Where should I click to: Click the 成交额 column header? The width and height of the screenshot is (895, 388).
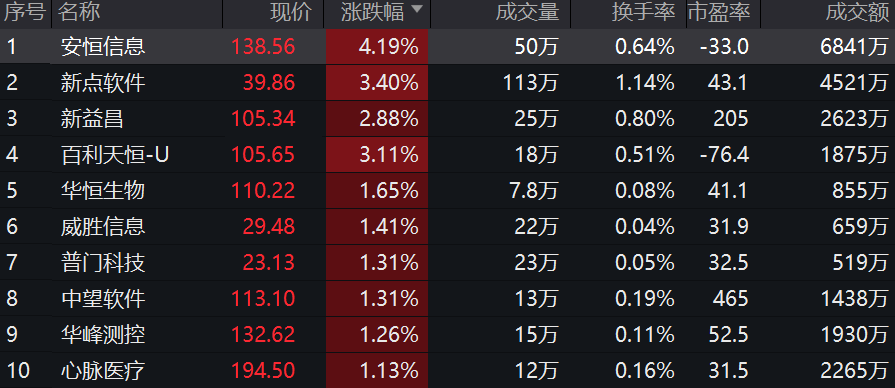pos(857,13)
